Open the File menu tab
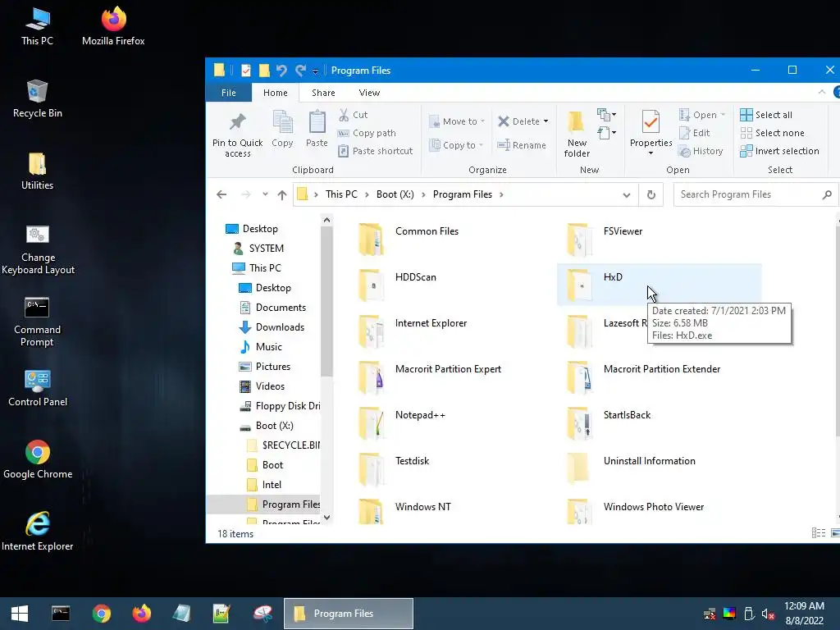This screenshot has width=840, height=630. 229,93
